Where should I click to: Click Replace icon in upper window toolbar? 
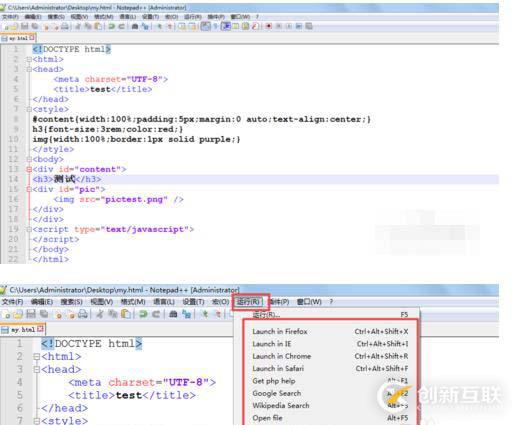pyautogui.click(x=145, y=27)
